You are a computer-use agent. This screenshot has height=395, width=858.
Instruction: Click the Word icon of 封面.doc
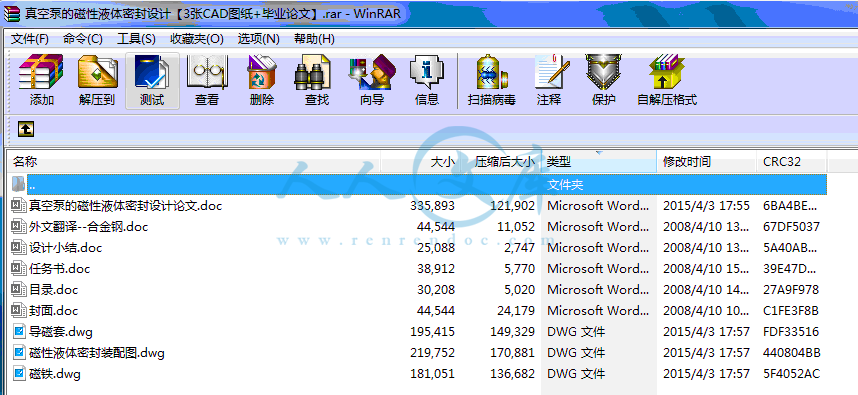(19, 311)
